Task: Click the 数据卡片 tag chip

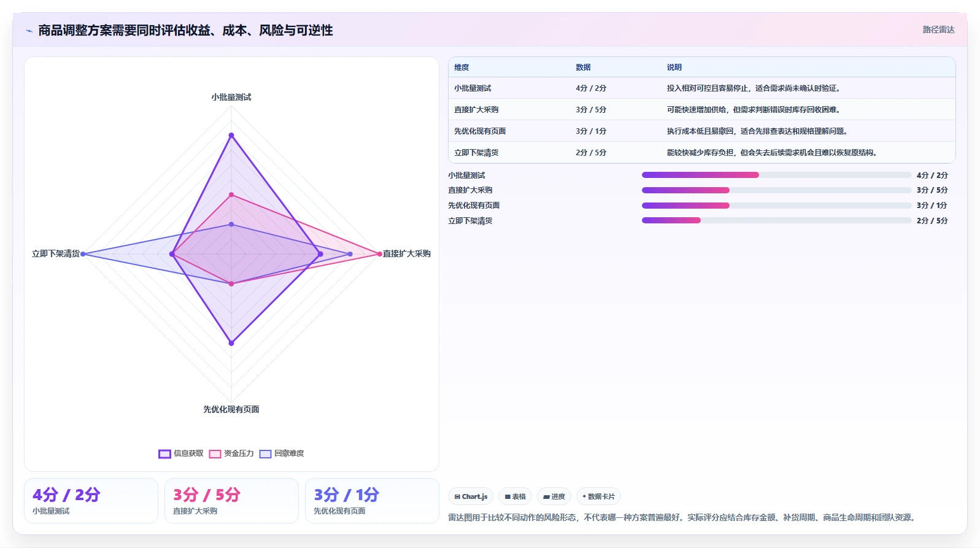Action: point(598,496)
